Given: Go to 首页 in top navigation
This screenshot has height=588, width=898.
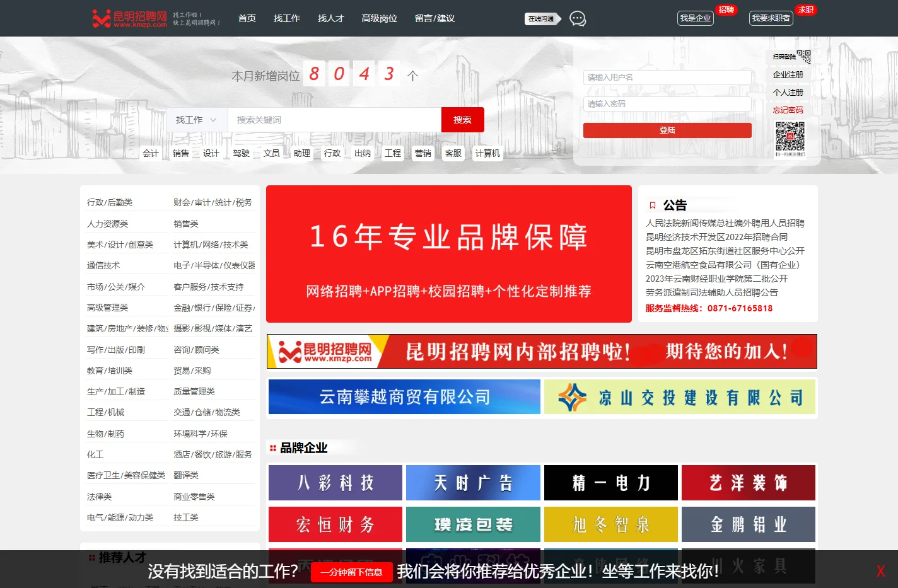Looking at the screenshot, I should 247,18.
